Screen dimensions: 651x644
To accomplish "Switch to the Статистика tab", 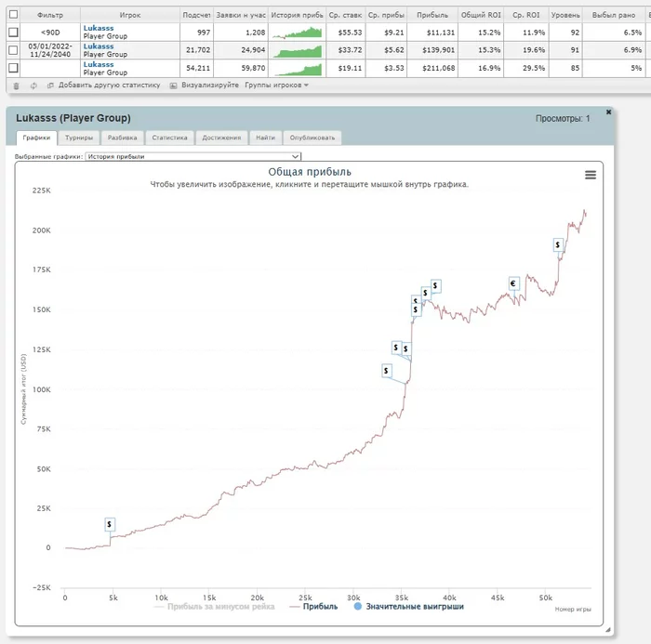I will tap(169, 138).
